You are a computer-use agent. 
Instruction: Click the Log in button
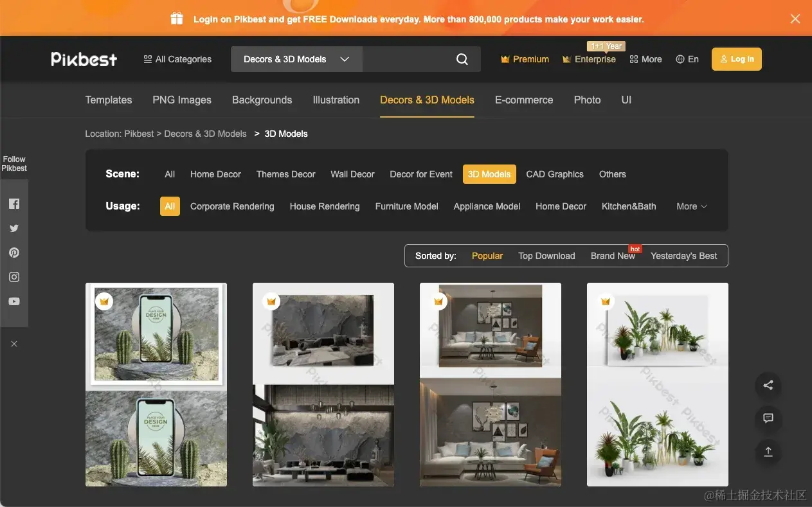point(737,59)
